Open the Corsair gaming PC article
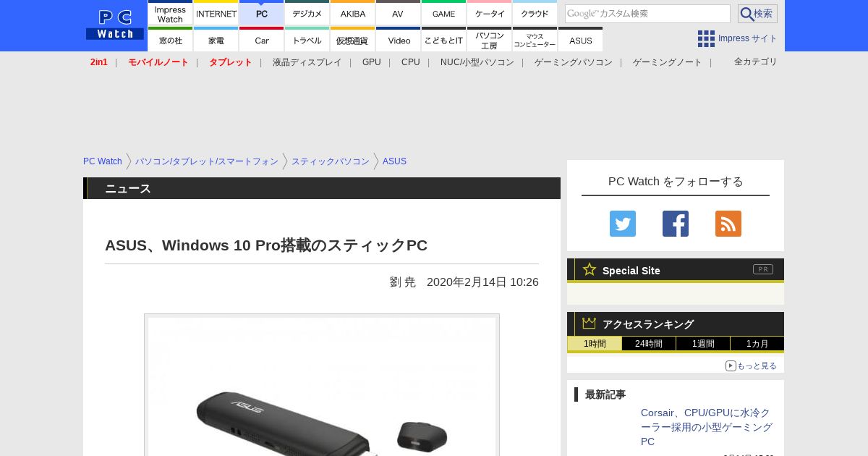The image size is (868, 456). pos(707,427)
